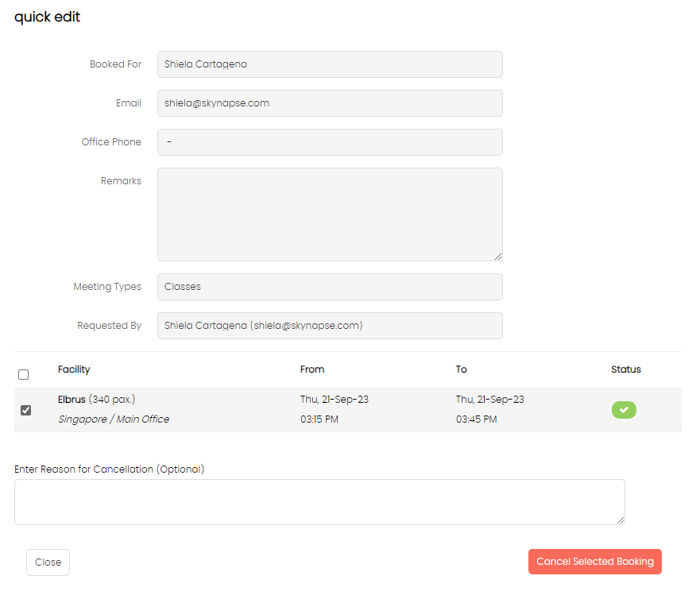Click the Status column header
This screenshot has width=700, height=599.
pyautogui.click(x=626, y=369)
